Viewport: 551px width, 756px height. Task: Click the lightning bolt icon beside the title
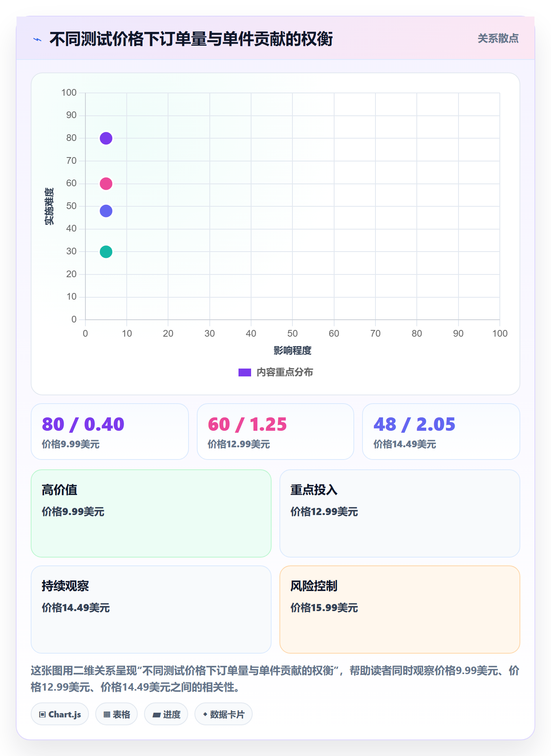click(x=37, y=39)
